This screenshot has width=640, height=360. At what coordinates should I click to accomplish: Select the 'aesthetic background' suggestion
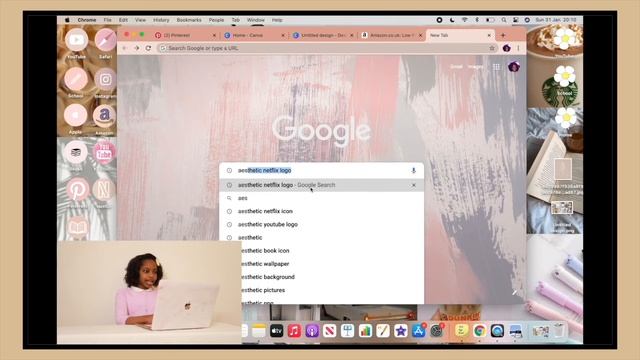332,277
